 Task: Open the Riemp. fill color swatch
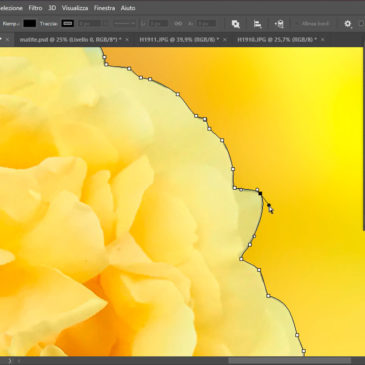29,24
